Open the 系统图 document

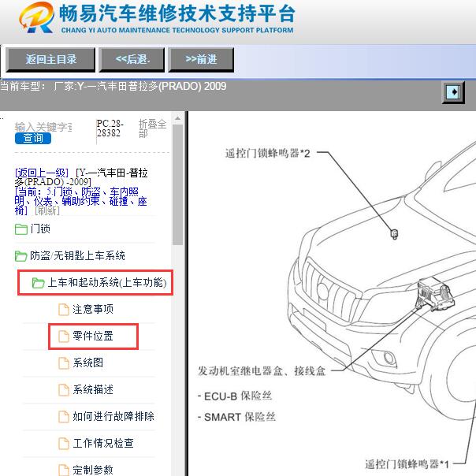(x=87, y=363)
